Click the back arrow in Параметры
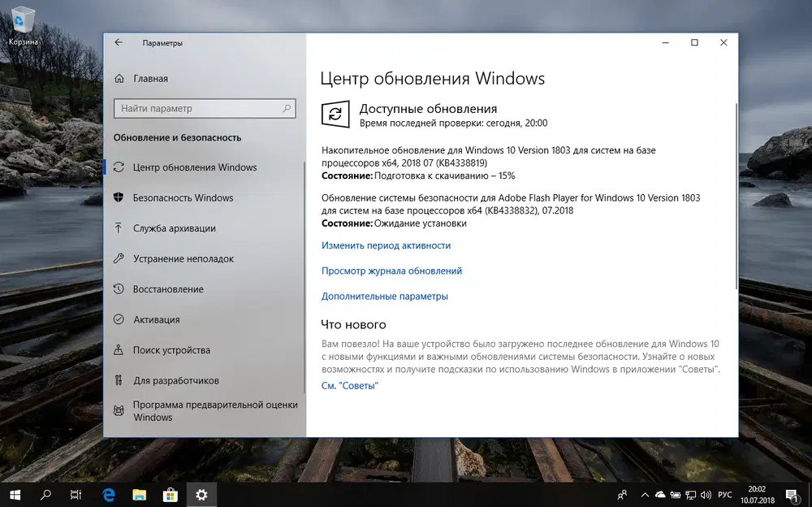The height and width of the screenshot is (507, 812). tap(118, 42)
